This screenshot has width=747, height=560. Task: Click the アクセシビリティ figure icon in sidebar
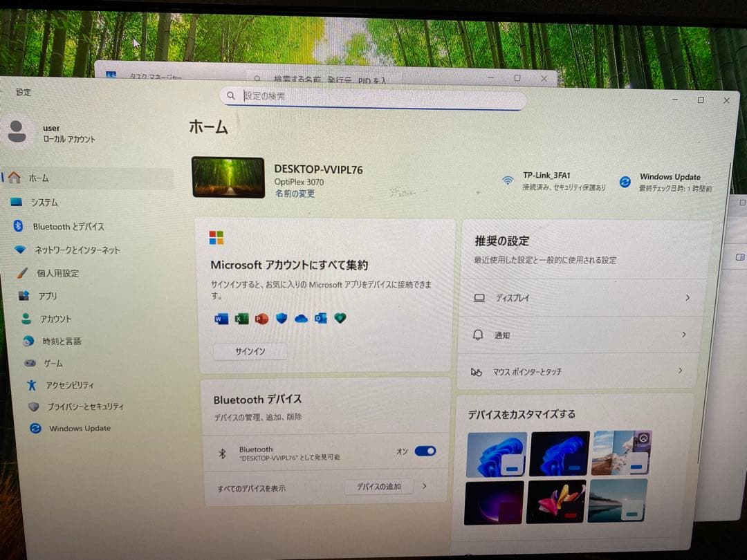coord(32,385)
